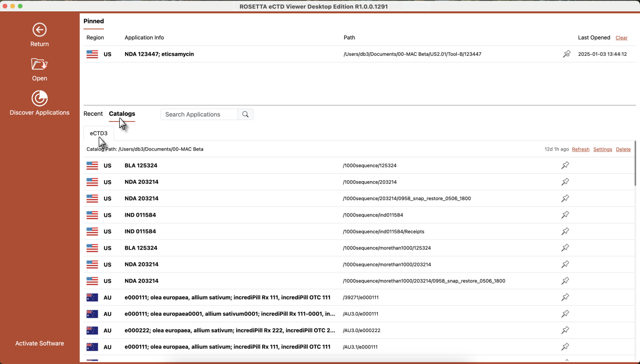Click the search magnifier icon

click(x=245, y=114)
